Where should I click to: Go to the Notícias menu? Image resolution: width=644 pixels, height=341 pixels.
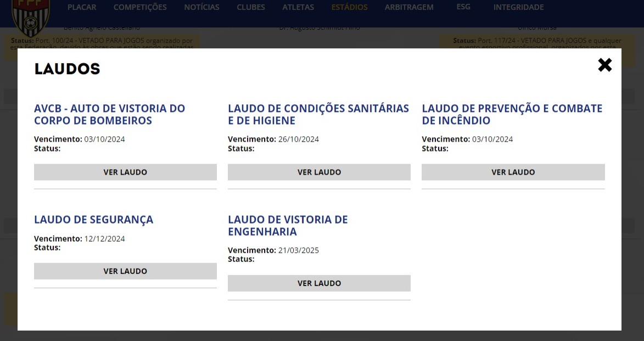click(x=201, y=7)
